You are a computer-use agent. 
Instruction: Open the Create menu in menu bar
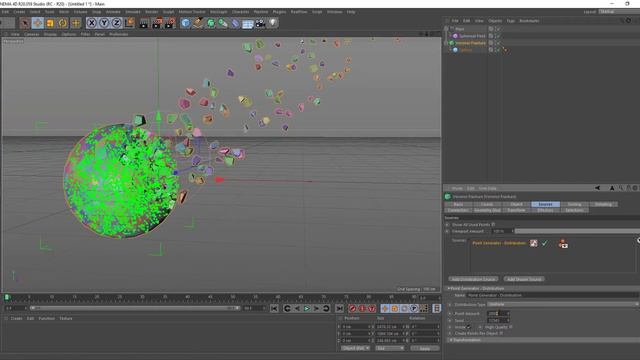[19, 12]
